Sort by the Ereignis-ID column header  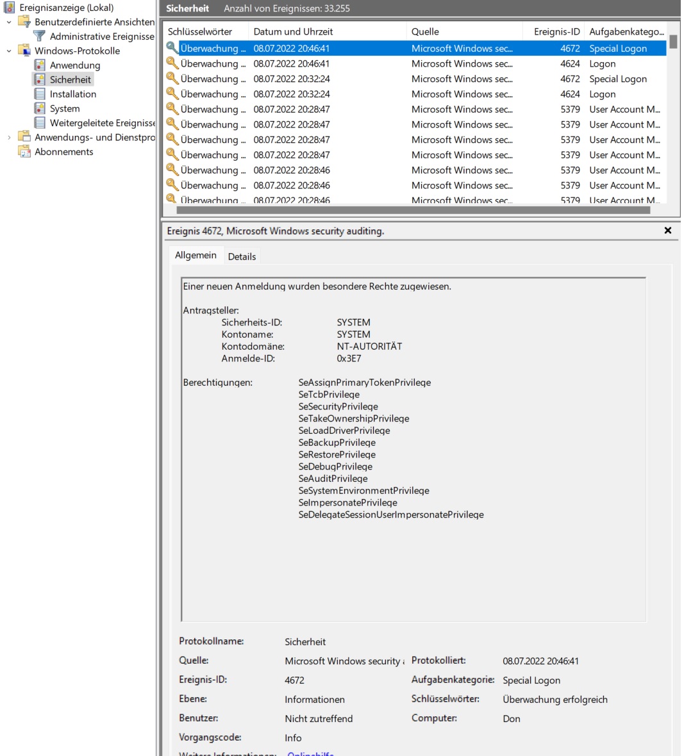coord(553,31)
